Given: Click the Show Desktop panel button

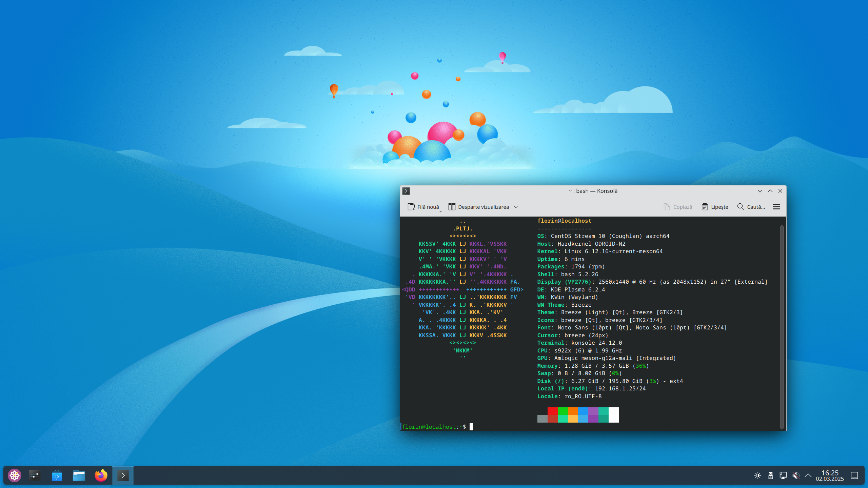Looking at the screenshot, I should tap(854, 475).
